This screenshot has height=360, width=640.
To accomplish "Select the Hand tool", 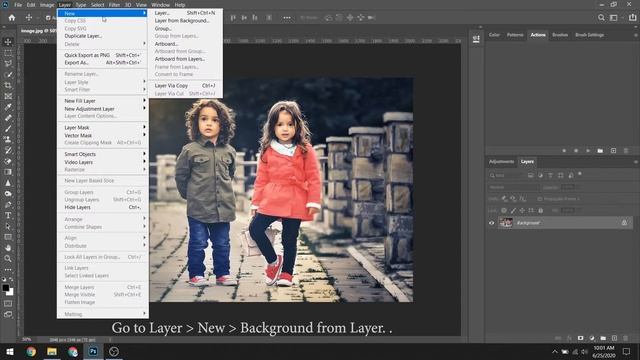I will [x=8, y=248].
